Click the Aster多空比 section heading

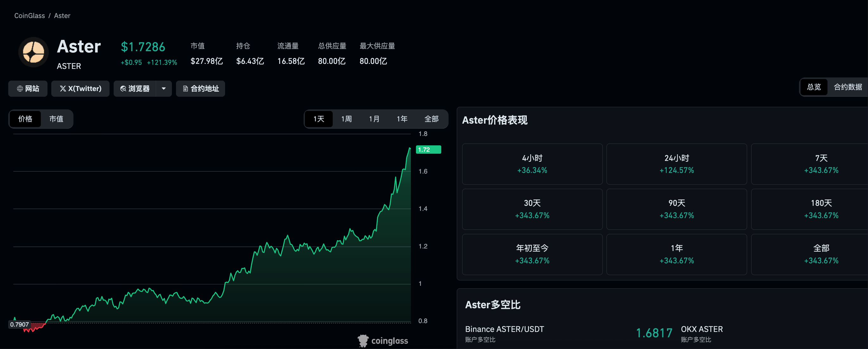click(493, 304)
